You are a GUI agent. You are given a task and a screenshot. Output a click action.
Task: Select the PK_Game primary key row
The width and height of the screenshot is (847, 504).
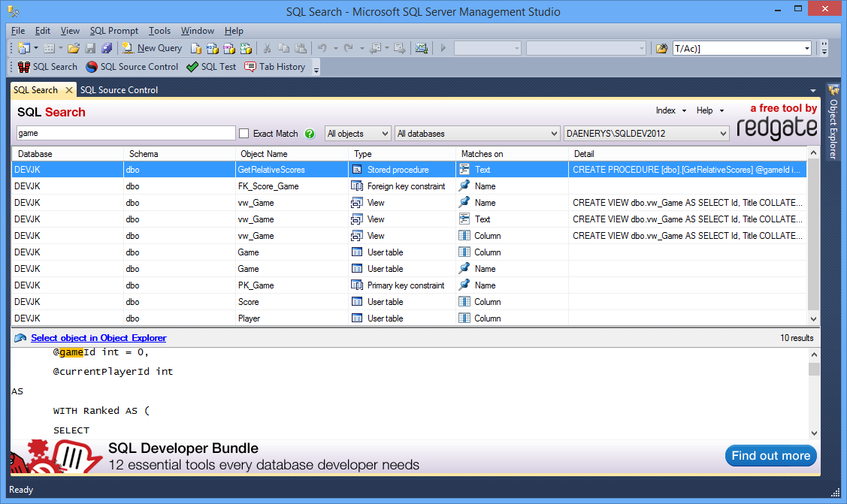[409, 285]
